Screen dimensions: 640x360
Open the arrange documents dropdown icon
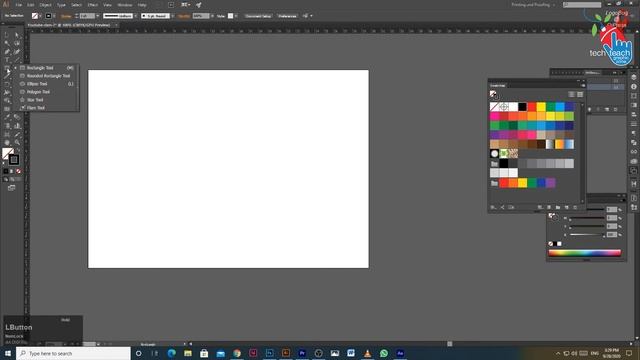pyautogui.click(x=185, y=5)
